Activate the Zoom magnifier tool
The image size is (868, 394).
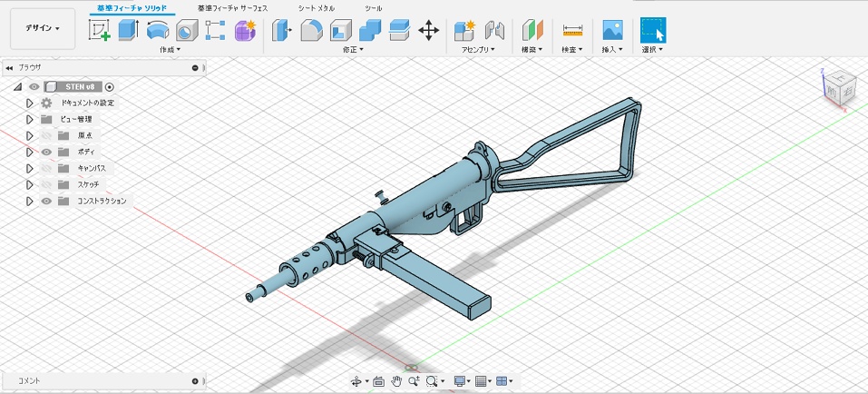tap(414, 381)
